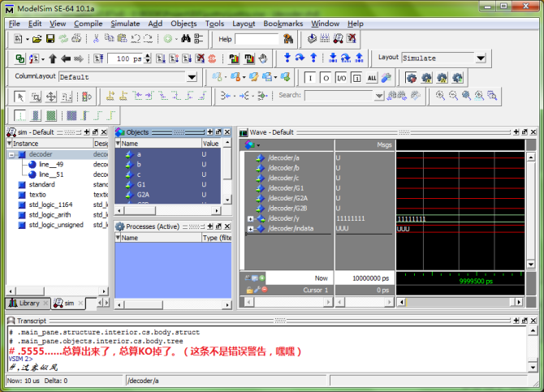
Task: Click the up-level black arrow icon
Action: (53, 58)
